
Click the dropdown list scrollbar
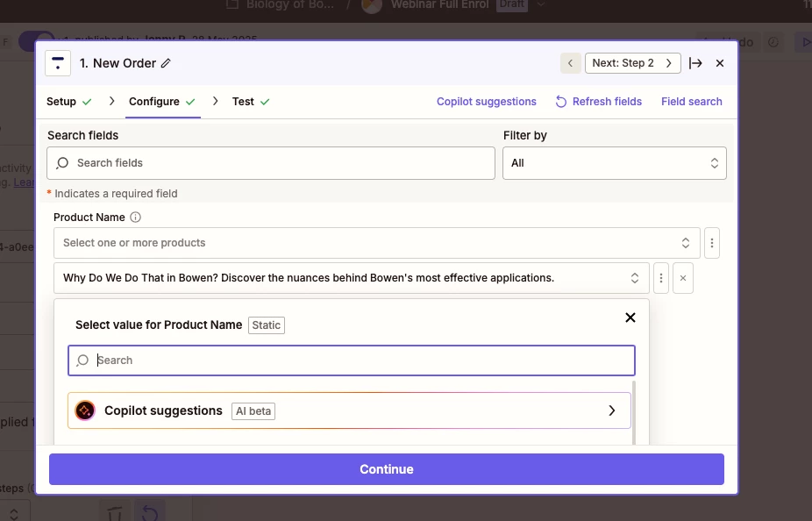click(634, 412)
